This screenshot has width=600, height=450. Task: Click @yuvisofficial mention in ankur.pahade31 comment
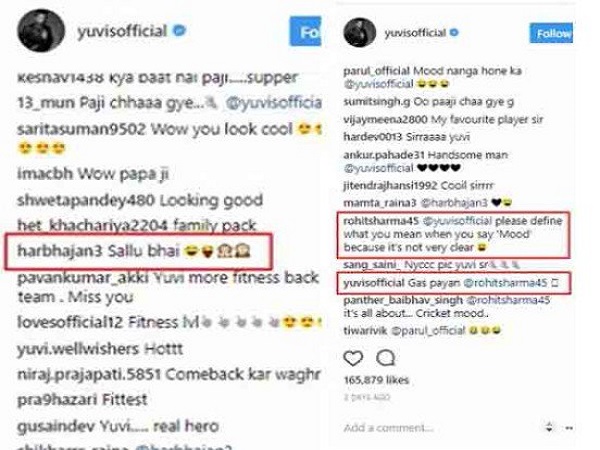pos(378,168)
